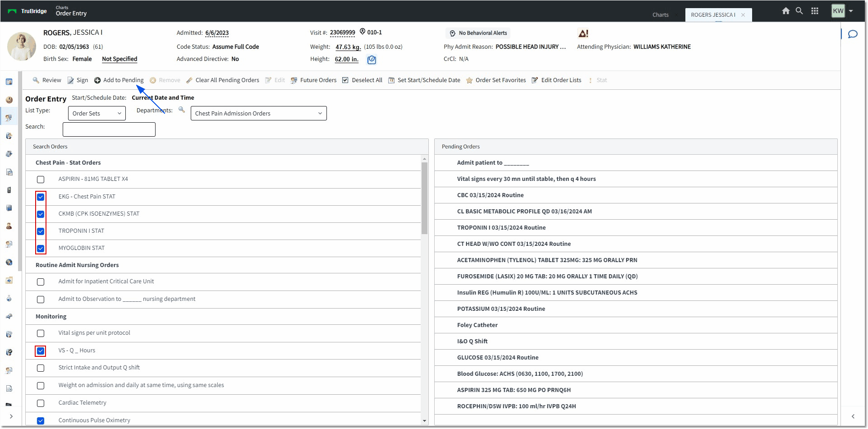This screenshot has height=429, width=868.
Task: Uncheck CKMB (CPK ISOENZYMES) STAT
Action: pos(41,214)
